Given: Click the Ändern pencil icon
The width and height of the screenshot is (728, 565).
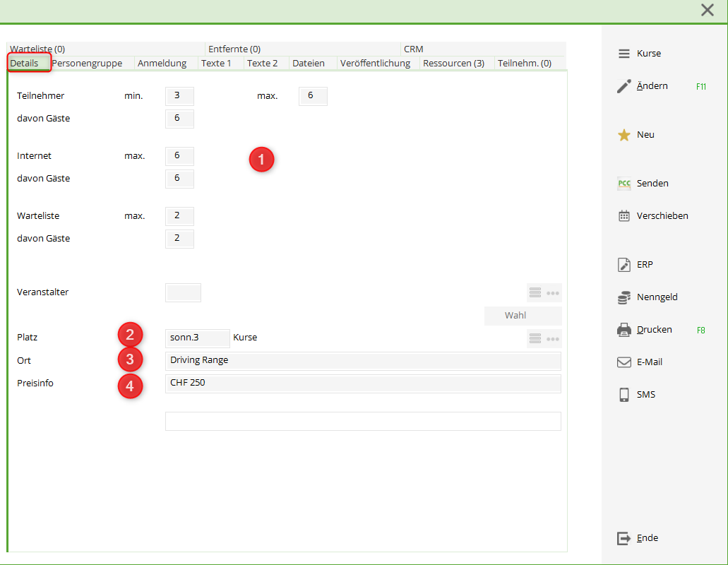Looking at the screenshot, I should click(623, 86).
